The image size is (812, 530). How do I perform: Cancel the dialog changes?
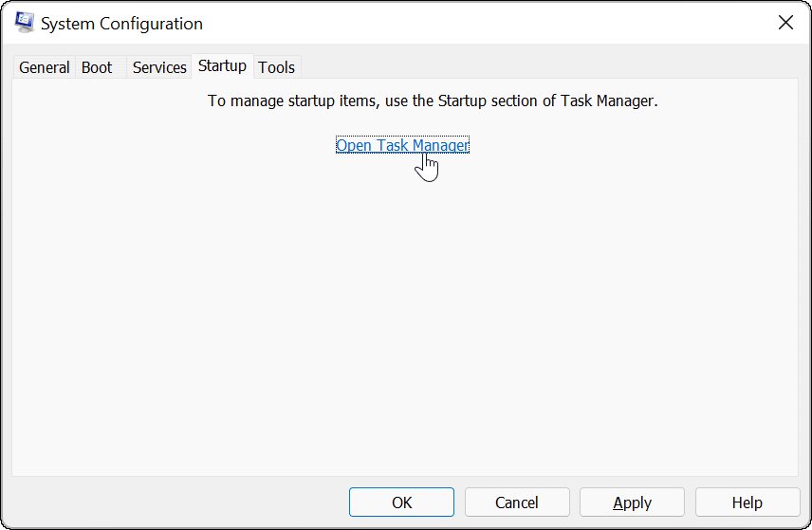coord(517,503)
